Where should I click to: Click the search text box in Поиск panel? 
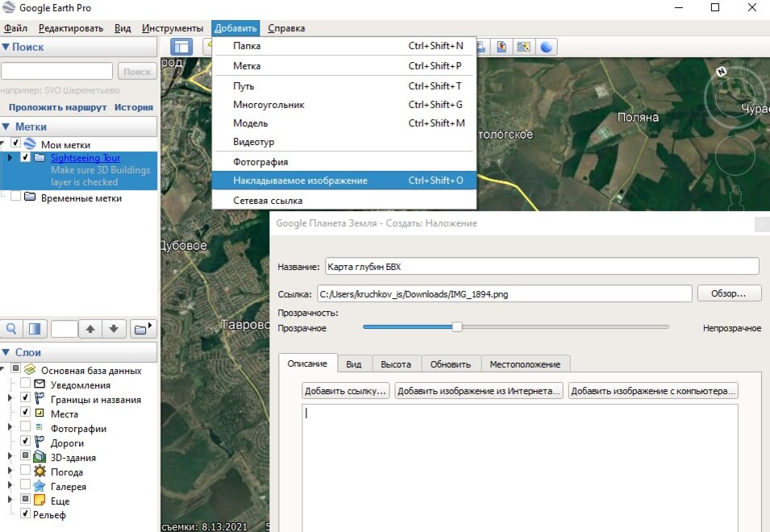coord(57,71)
